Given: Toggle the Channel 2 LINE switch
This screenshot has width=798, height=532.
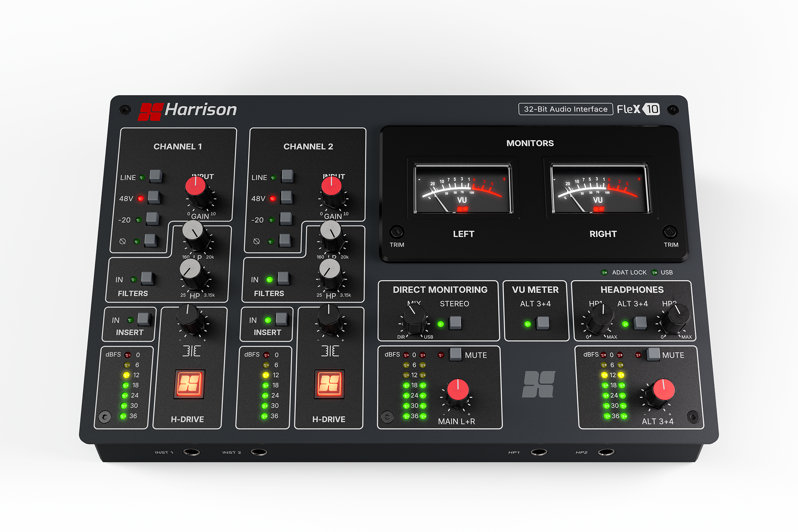Looking at the screenshot, I should 287,176.
